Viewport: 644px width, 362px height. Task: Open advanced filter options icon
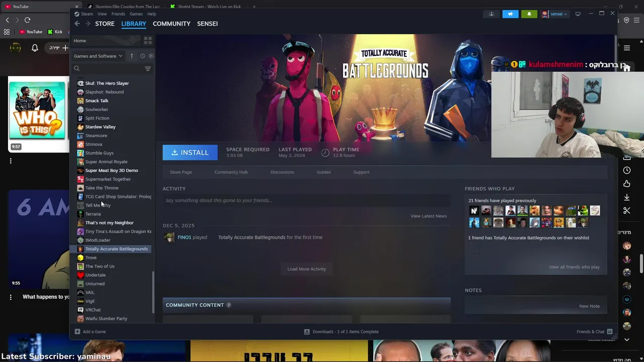click(x=148, y=68)
